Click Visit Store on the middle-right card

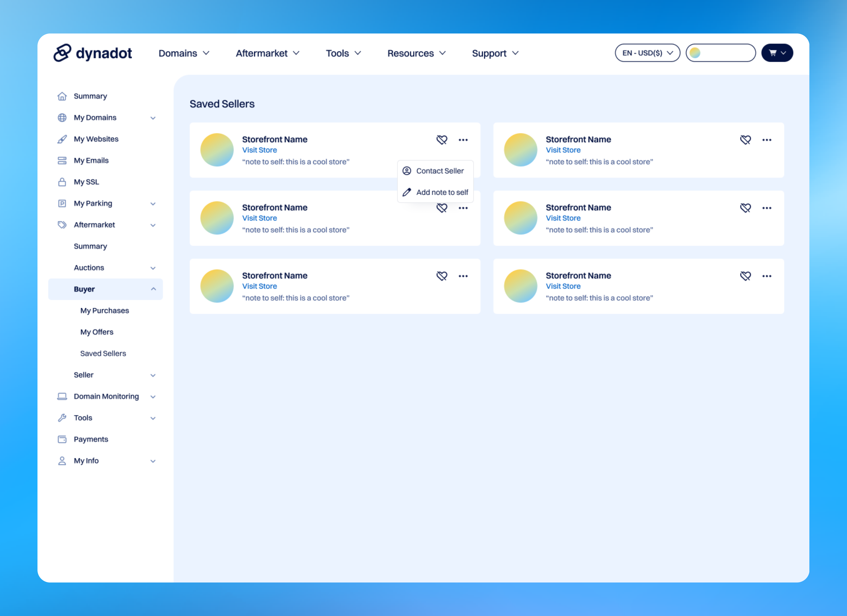point(563,218)
